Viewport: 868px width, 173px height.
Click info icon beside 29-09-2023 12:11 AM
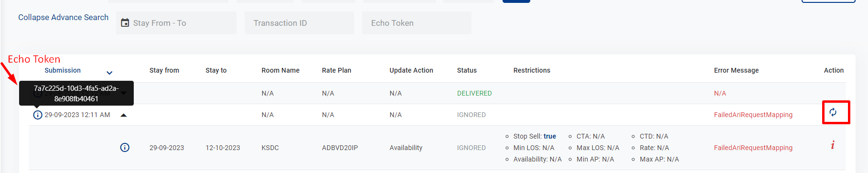click(x=38, y=115)
